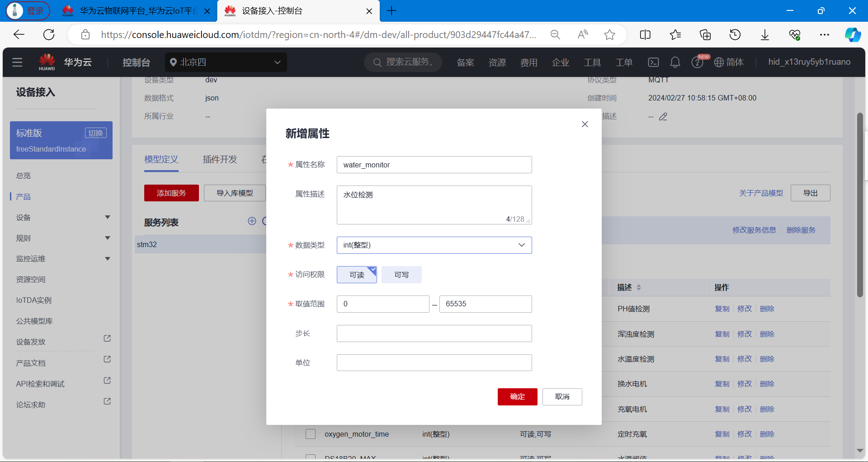
Task: Click the max value 65535 field
Action: coord(486,304)
